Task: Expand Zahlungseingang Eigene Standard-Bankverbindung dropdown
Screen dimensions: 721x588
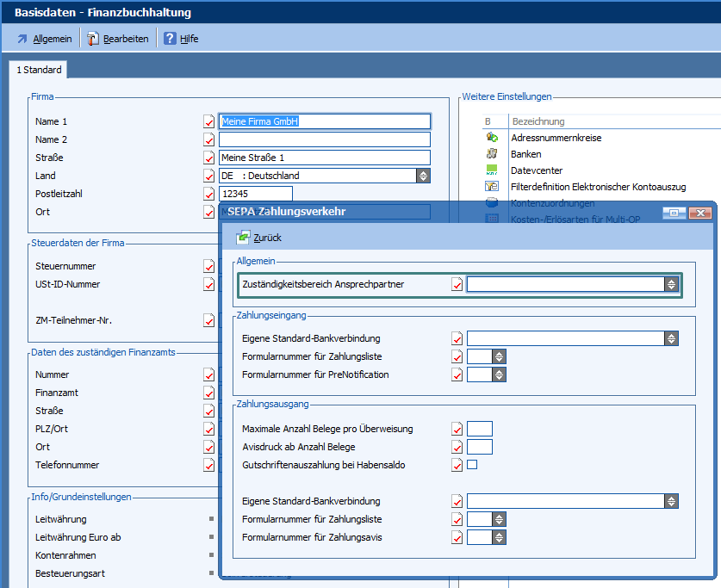Action: point(671,338)
